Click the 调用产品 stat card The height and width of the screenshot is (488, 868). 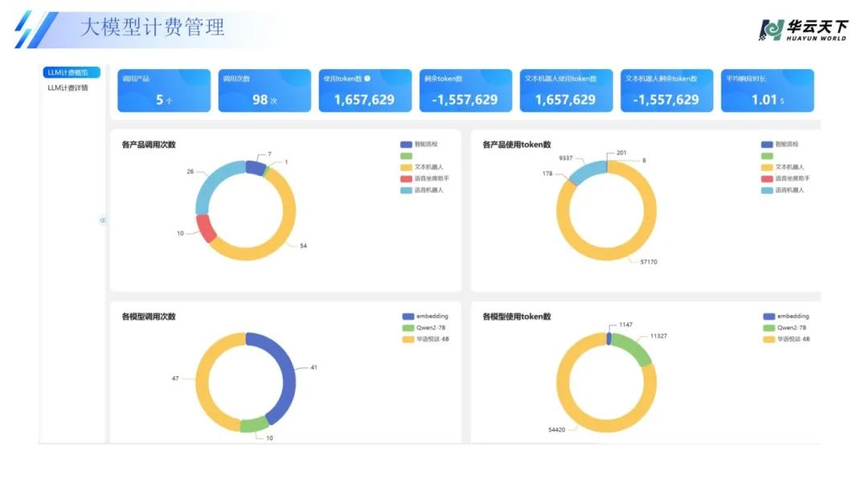[164, 90]
